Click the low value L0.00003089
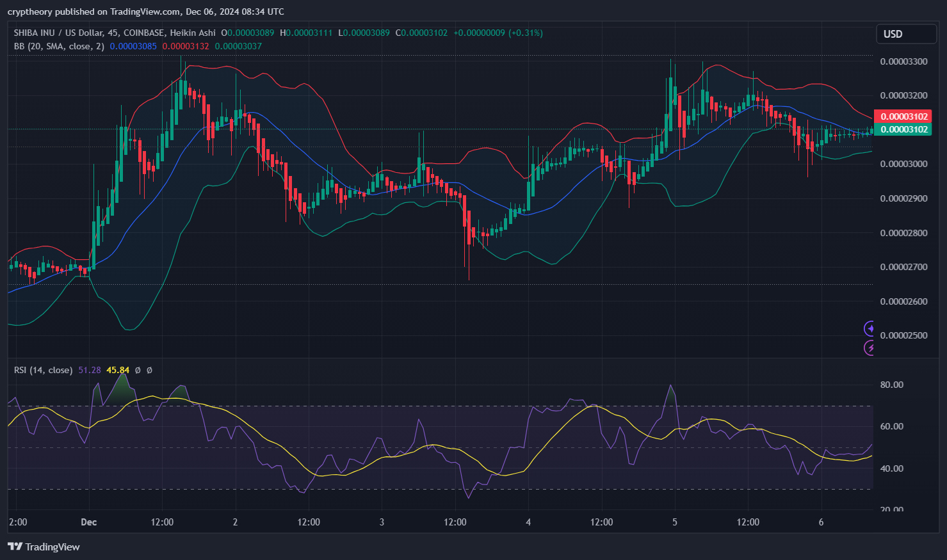The height and width of the screenshot is (560, 947). 364,33
